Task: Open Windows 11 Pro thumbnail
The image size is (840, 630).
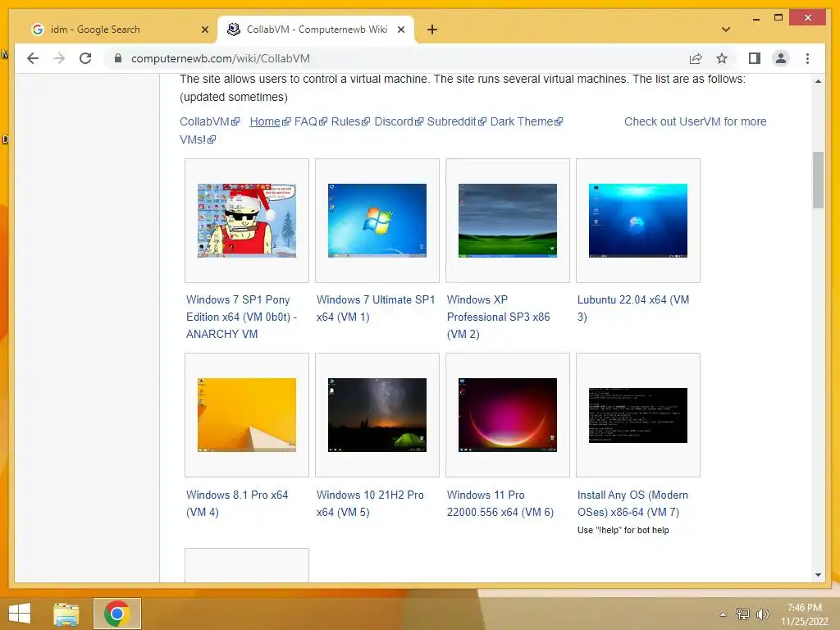Action: (x=508, y=415)
